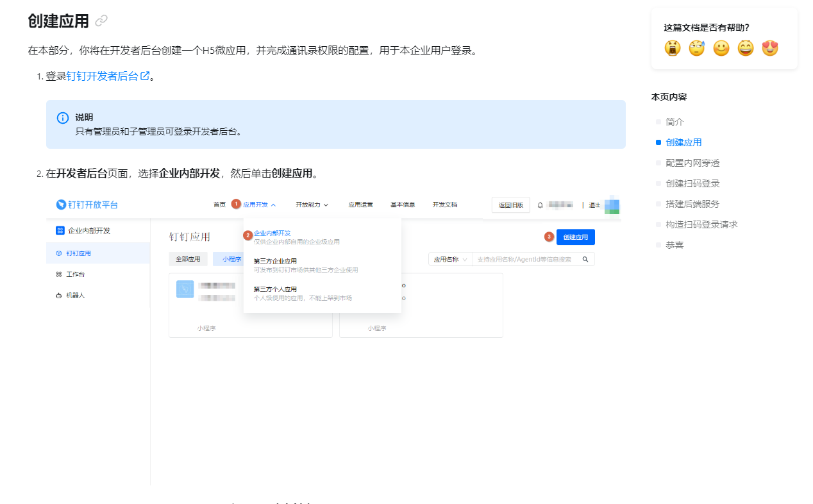Rate the doc with the grinning face emoji
This screenshot has height=504, width=813.
(x=746, y=48)
